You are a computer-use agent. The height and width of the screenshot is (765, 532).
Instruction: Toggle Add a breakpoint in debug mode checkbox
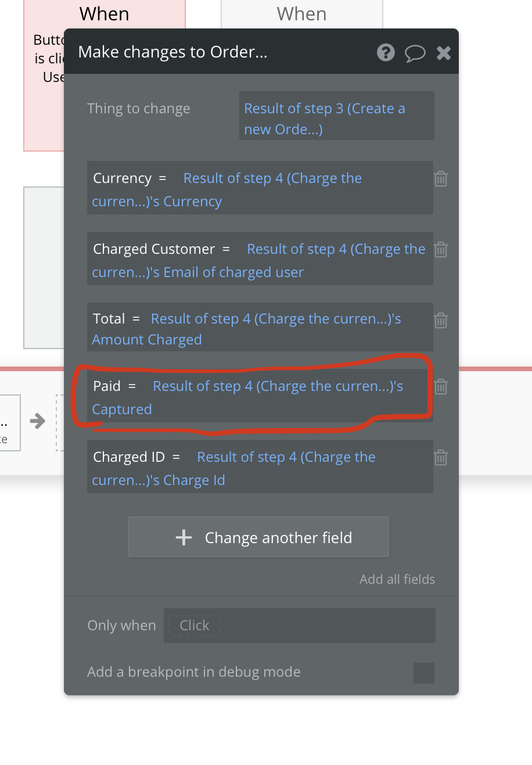click(x=424, y=673)
